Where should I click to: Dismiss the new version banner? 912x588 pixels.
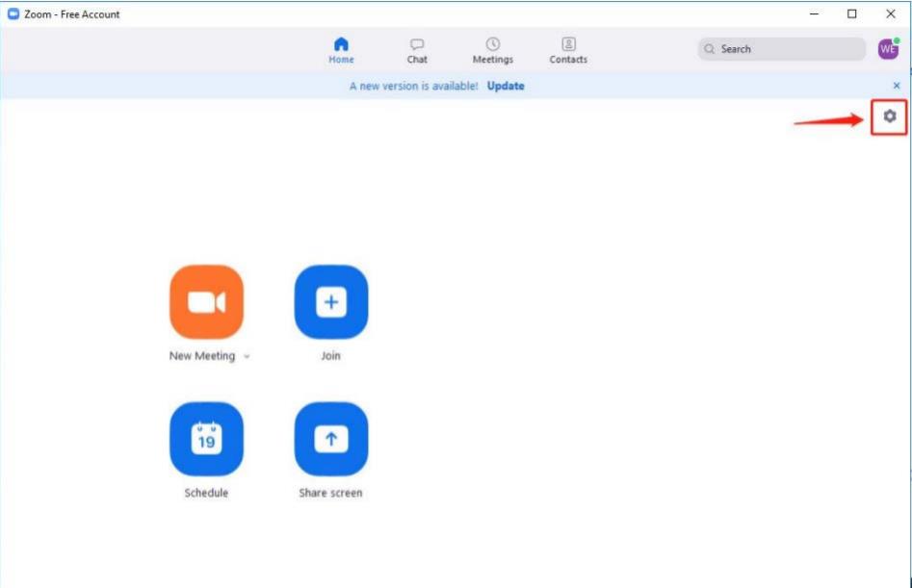897,86
